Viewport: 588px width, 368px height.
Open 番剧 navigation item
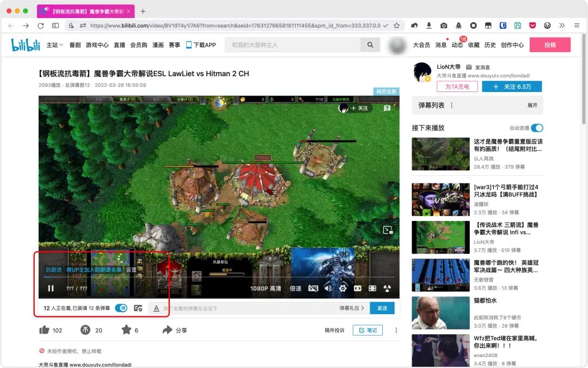75,45
